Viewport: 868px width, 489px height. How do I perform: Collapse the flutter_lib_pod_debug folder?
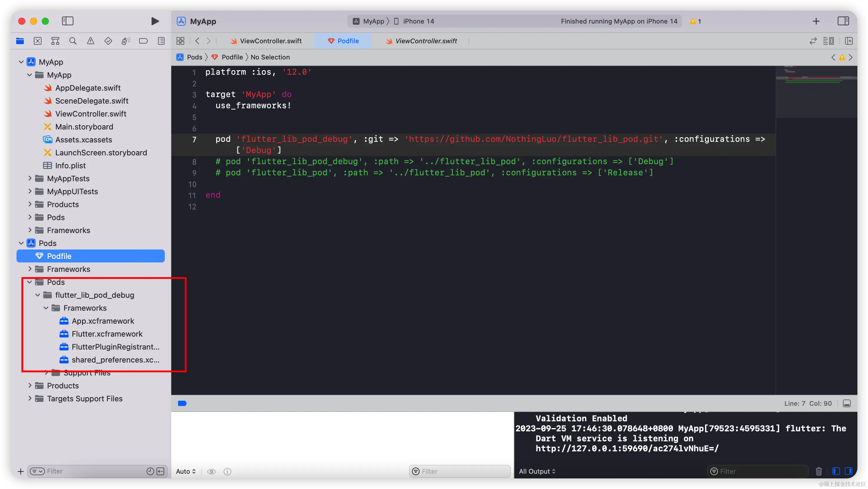pos(38,295)
